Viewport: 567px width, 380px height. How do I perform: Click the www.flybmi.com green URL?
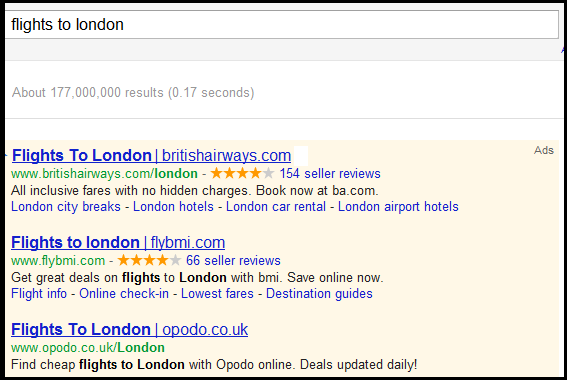[x=58, y=261]
